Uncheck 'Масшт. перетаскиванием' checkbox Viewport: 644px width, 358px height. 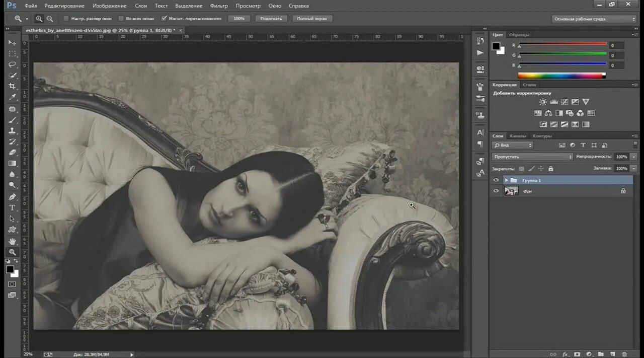point(164,19)
